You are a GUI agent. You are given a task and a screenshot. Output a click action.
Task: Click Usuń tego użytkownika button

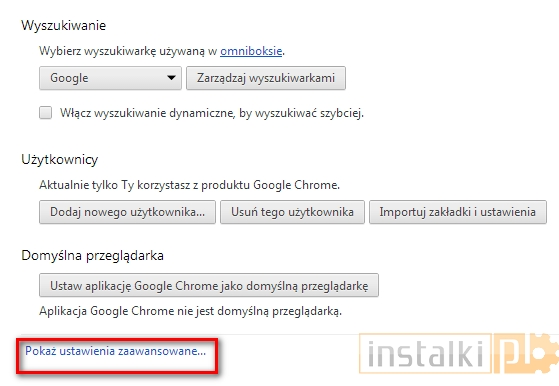pyautogui.click(x=292, y=212)
